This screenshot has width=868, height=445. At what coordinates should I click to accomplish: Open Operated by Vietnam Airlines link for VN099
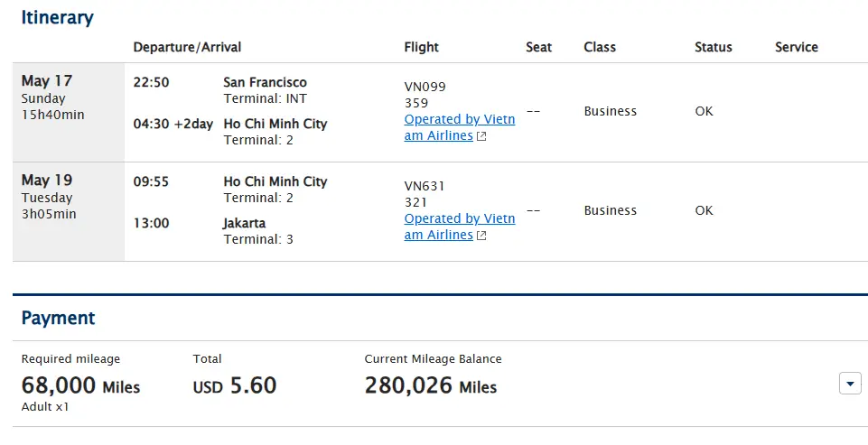460,127
